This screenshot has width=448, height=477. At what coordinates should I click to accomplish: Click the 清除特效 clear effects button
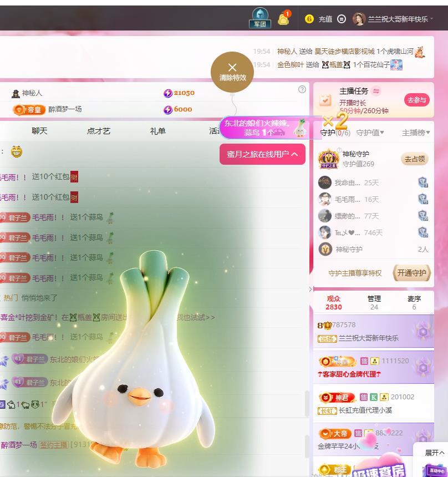pos(232,70)
